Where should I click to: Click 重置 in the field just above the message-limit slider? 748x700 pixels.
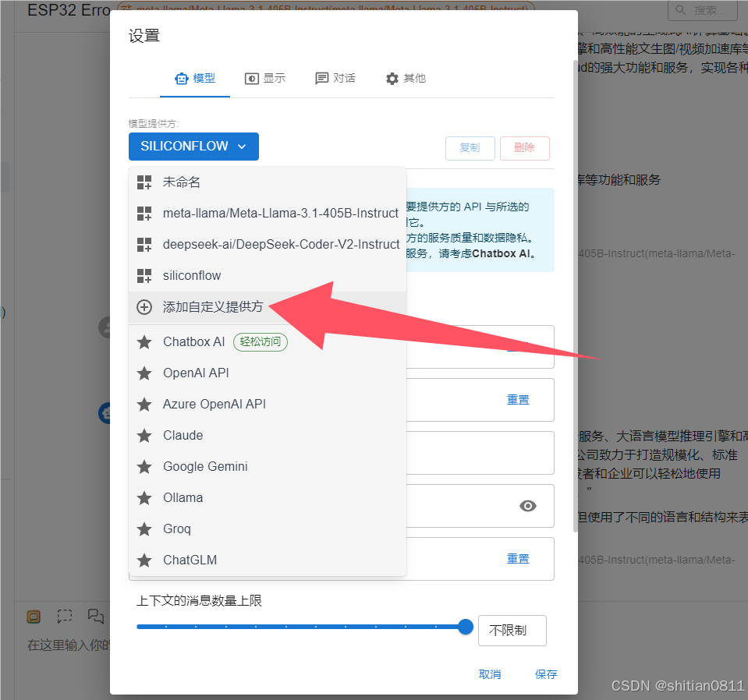pos(518,559)
